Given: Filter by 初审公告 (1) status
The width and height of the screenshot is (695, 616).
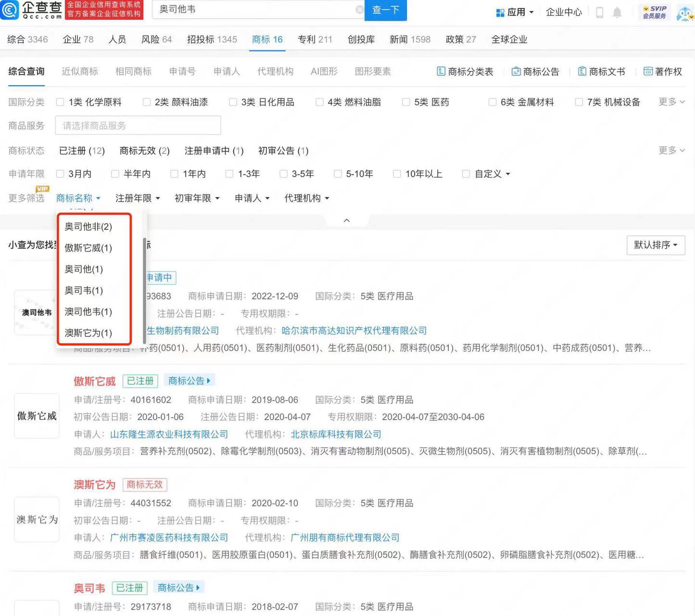Looking at the screenshot, I should (283, 151).
